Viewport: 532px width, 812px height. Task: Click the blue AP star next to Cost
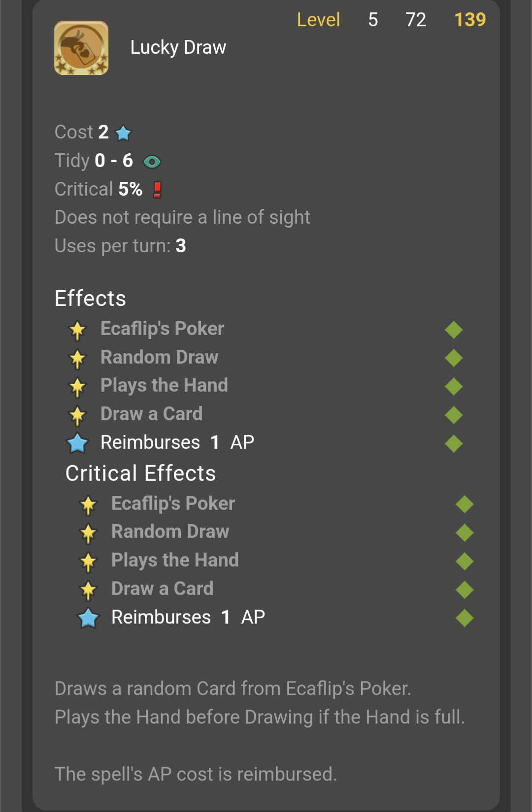[x=123, y=133]
